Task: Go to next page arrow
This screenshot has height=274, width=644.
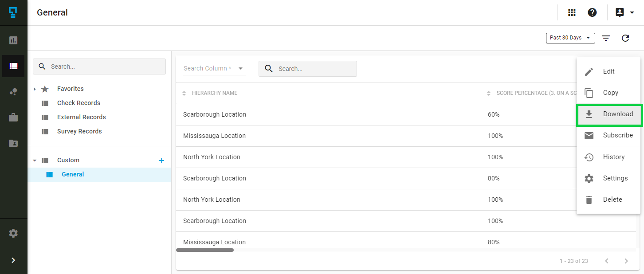Action: coord(626,261)
